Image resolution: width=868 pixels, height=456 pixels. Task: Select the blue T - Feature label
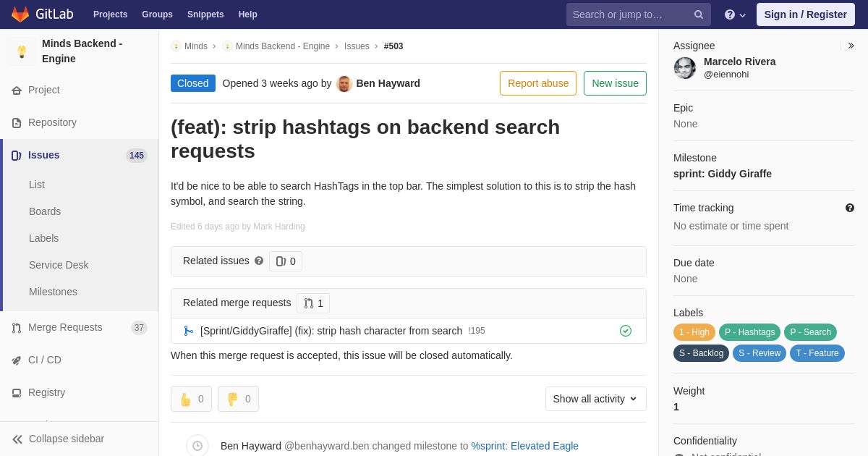pyautogui.click(x=817, y=353)
